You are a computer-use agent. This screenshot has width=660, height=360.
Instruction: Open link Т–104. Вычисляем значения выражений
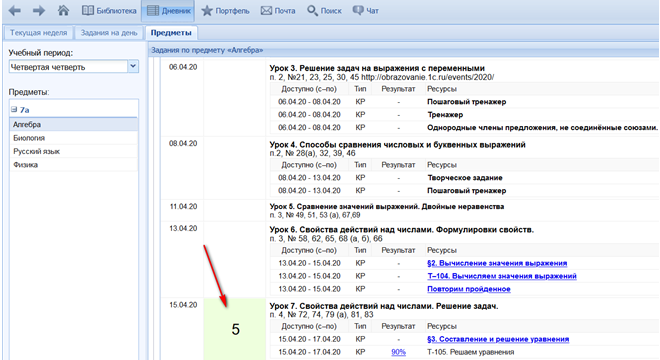coord(502,276)
